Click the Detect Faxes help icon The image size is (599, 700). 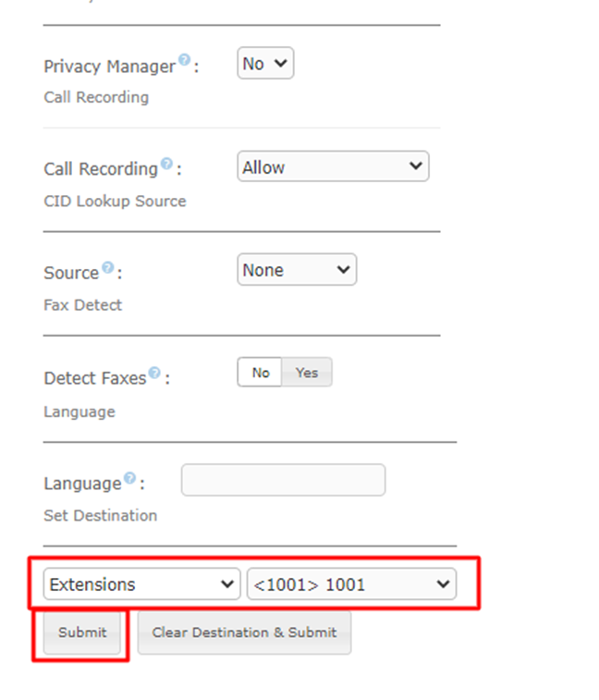[x=154, y=374]
